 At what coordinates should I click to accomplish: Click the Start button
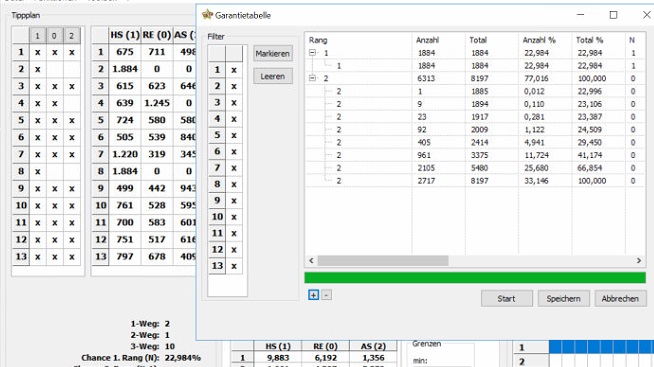click(x=506, y=299)
